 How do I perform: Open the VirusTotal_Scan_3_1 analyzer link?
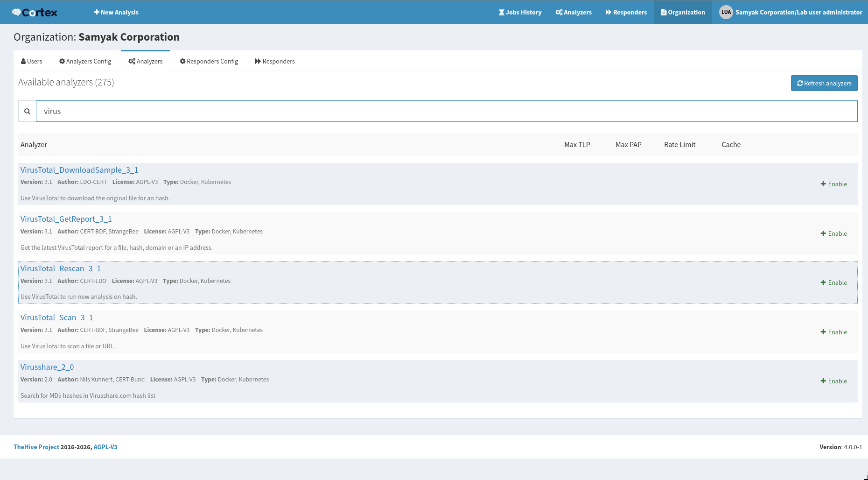(x=57, y=318)
